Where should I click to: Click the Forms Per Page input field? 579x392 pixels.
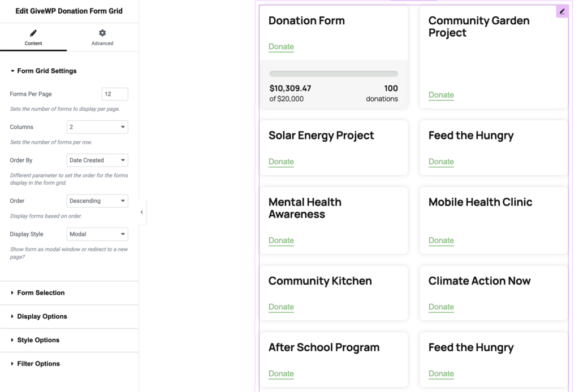pyautogui.click(x=115, y=94)
